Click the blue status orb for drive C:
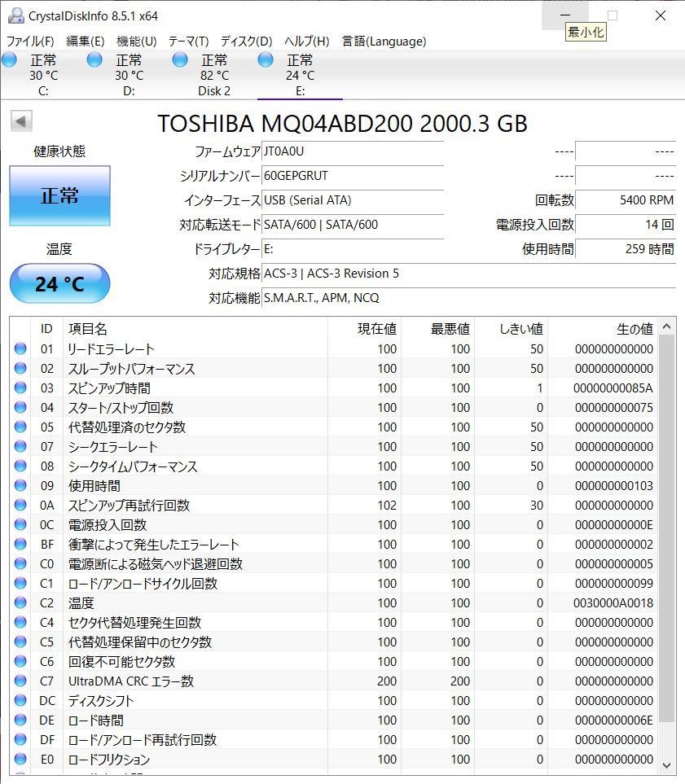The image size is (685, 784). coord(9,60)
